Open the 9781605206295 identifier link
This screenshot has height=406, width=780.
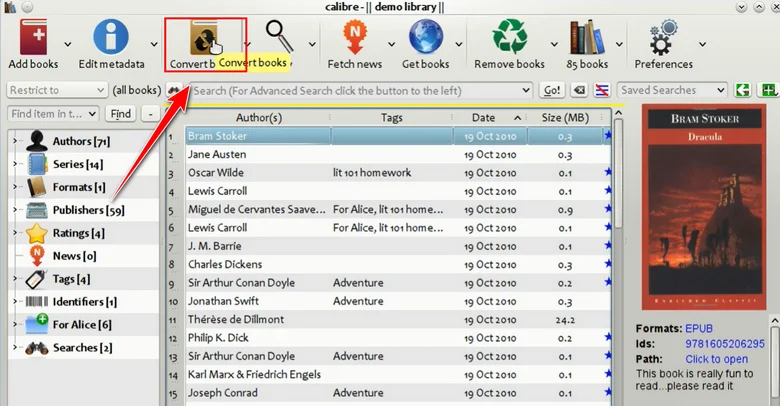[x=725, y=344]
